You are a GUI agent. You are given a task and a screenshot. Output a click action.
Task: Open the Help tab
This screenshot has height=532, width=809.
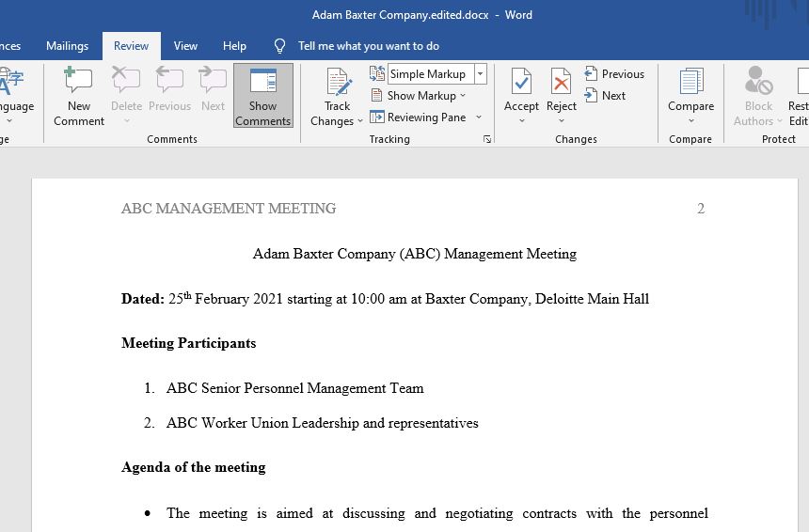(234, 46)
